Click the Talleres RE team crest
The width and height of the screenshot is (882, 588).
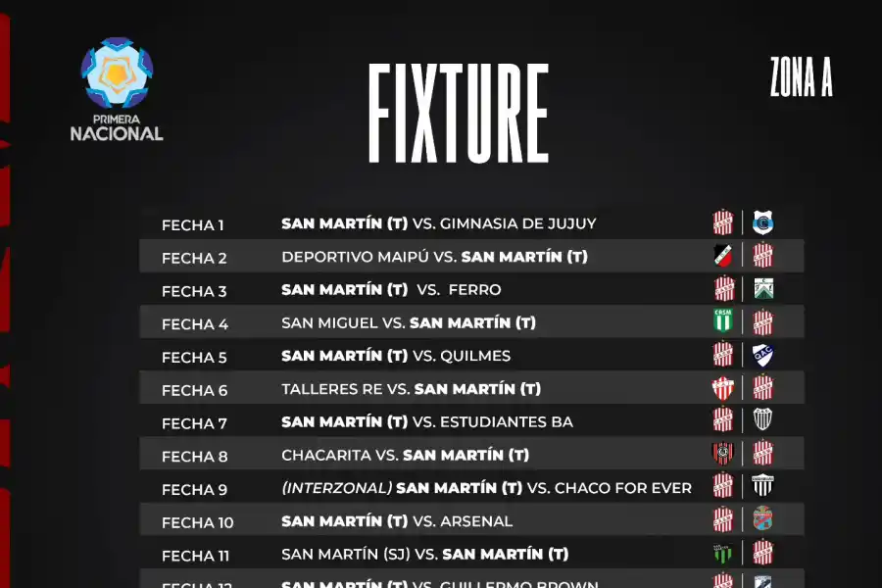tap(723, 388)
